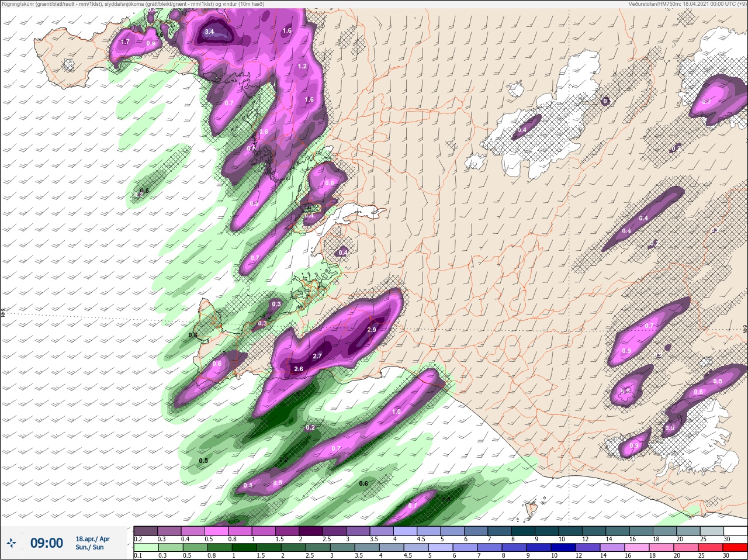Pick the palest green first swatch of lower legend
The image size is (748, 560).
tap(146, 548)
